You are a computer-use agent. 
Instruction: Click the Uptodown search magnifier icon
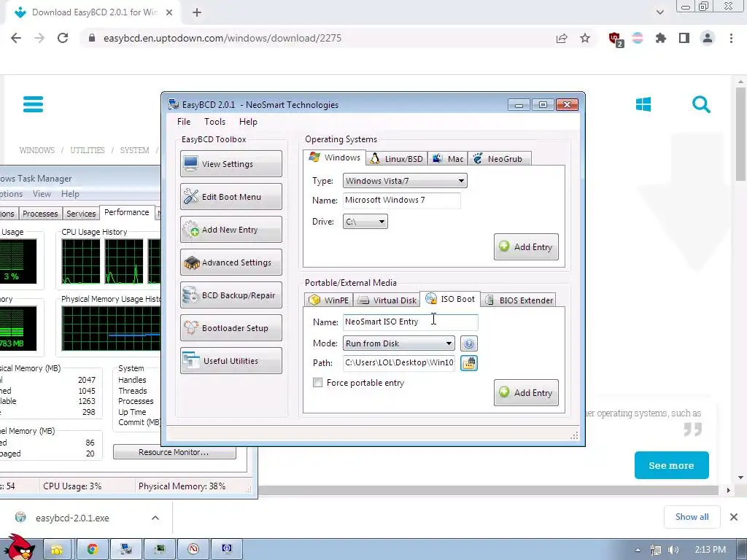[701, 104]
